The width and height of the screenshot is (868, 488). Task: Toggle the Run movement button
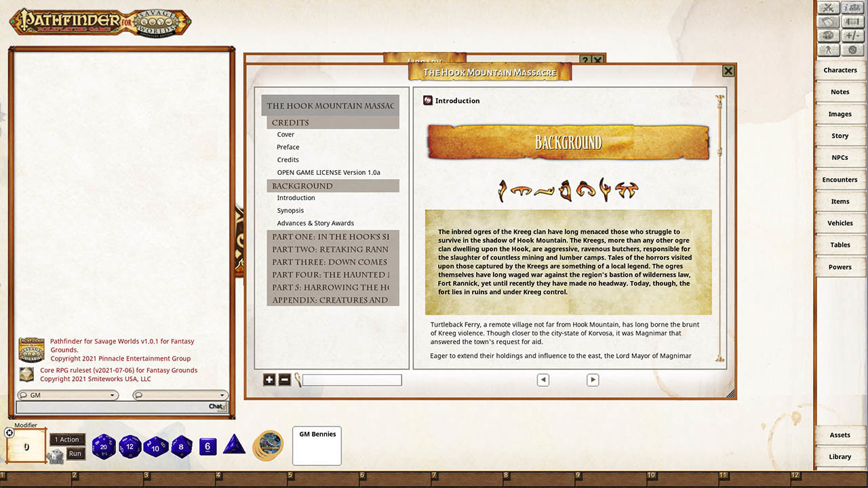(x=75, y=453)
